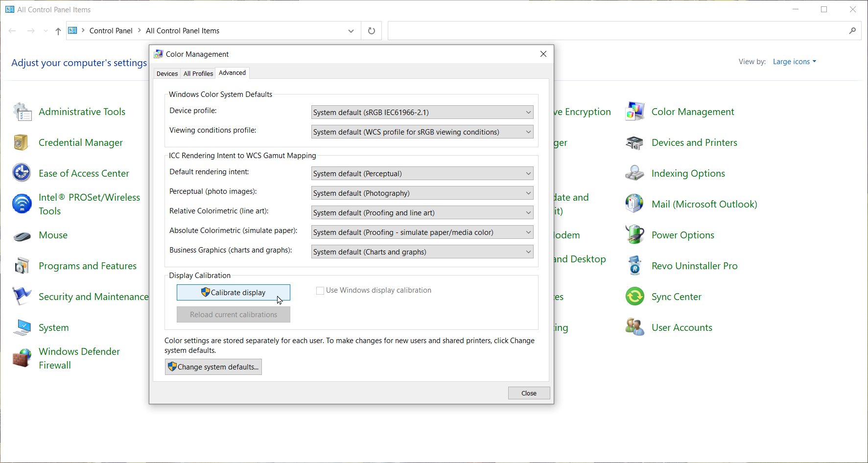Viewport: 868px width, 463px height.
Task: Open the Sync Center link
Action: click(677, 297)
